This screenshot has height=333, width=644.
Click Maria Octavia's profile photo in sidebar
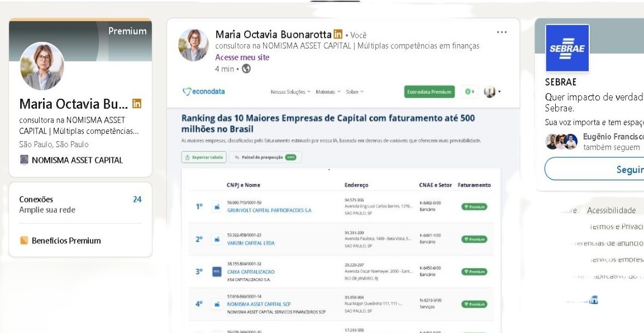pyautogui.click(x=42, y=66)
